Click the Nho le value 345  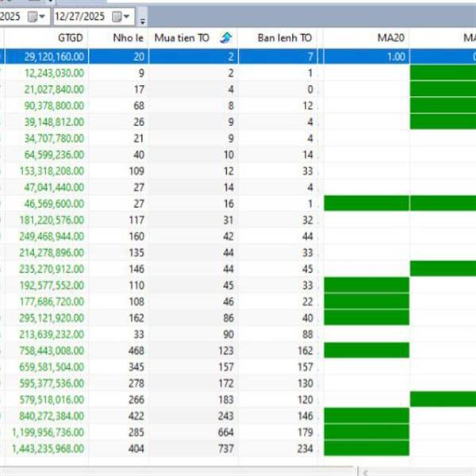click(x=136, y=367)
